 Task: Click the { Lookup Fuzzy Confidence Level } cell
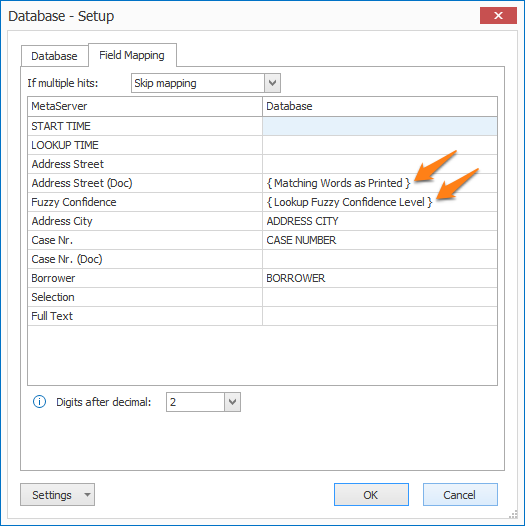pyautogui.click(x=380, y=202)
